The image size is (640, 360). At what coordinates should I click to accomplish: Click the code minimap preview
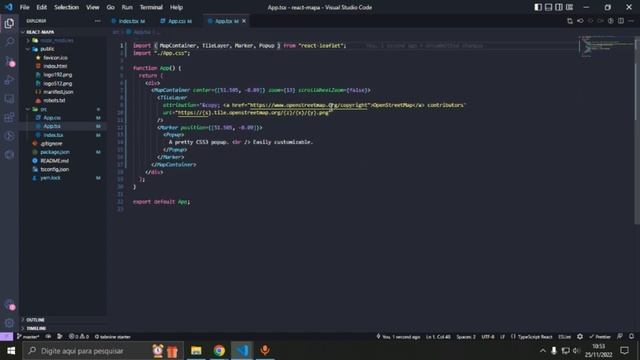point(606,47)
